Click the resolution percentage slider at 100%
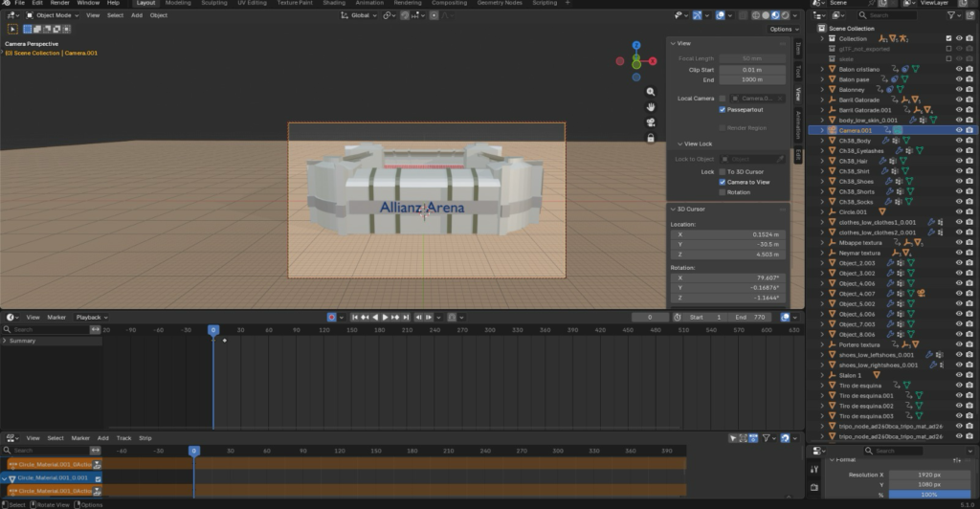Screen dimensions: 980x509 tap(929, 495)
